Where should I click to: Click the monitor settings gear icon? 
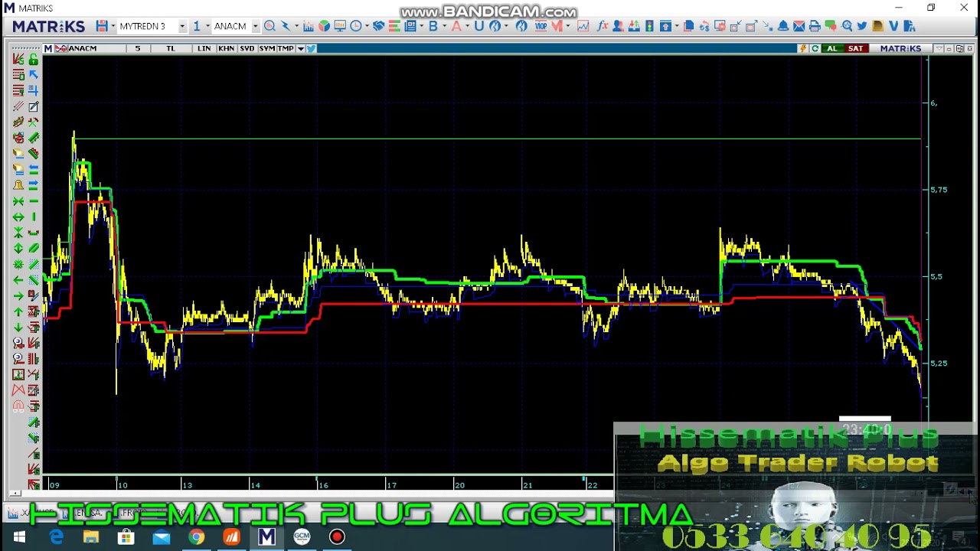[720, 26]
